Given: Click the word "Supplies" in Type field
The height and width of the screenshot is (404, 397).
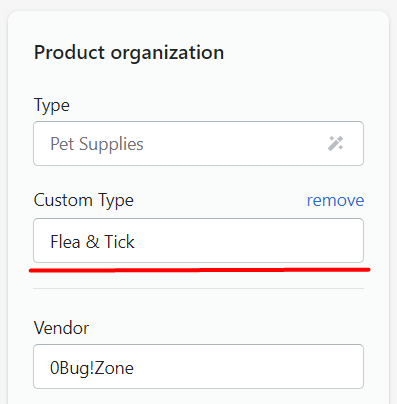Looking at the screenshot, I should click(111, 145).
